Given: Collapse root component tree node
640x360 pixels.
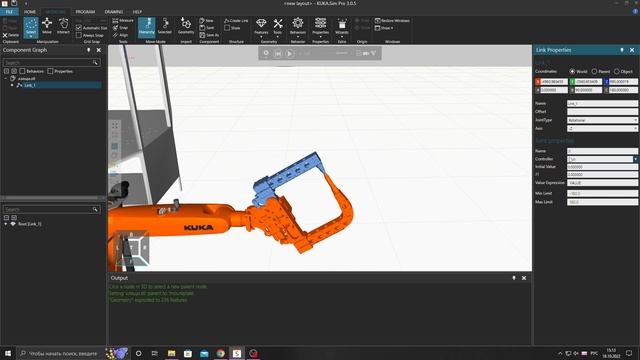Looking at the screenshot, I should click(x=6, y=78).
